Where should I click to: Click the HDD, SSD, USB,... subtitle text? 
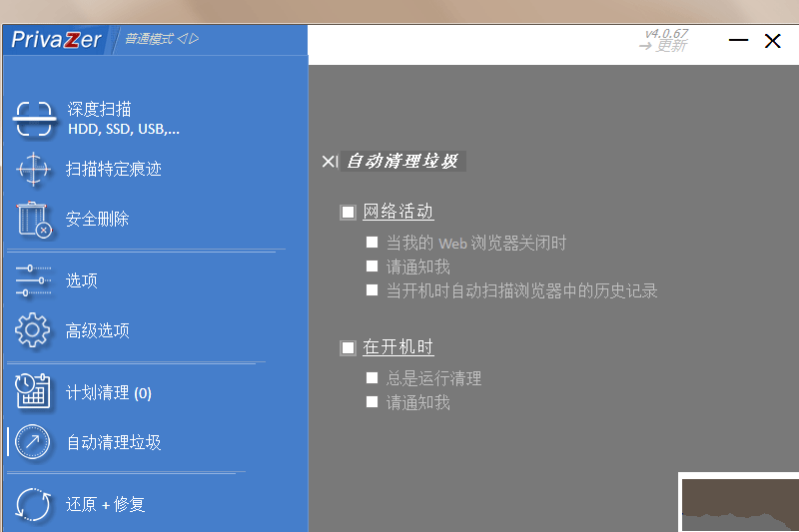(x=124, y=130)
